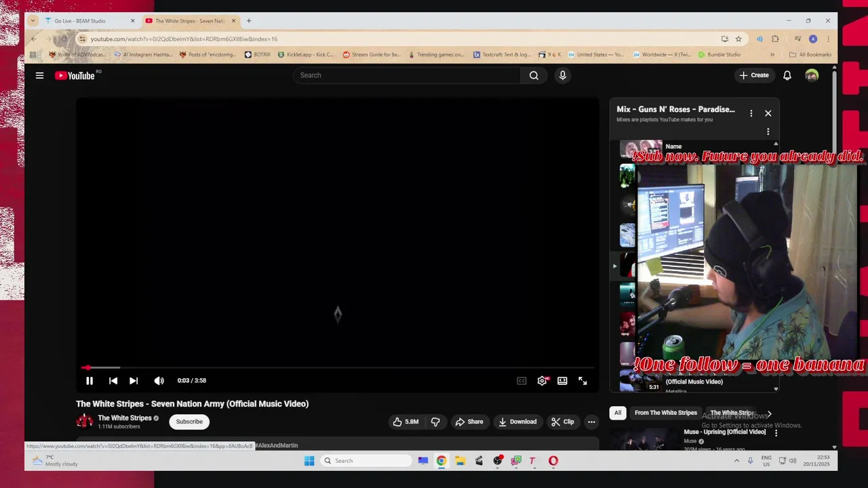This screenshot has height=488, width=868.
Task: Open Muse - Uprising video title
Action: (x=725, y=432)
